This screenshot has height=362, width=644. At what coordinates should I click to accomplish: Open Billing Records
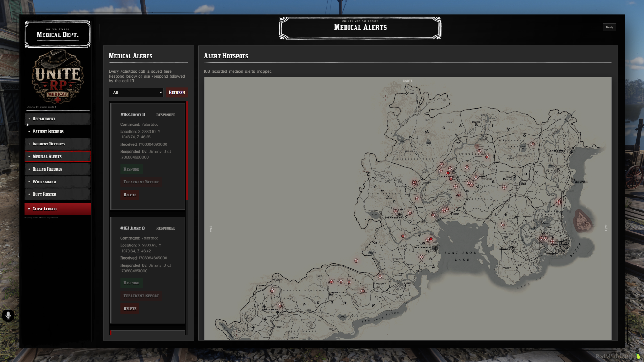58,169
